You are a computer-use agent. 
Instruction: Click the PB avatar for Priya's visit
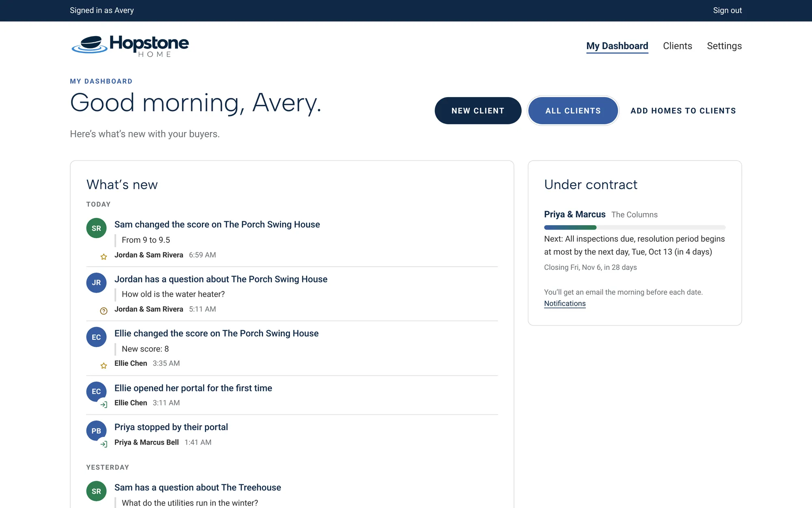[x=96, y=431]
